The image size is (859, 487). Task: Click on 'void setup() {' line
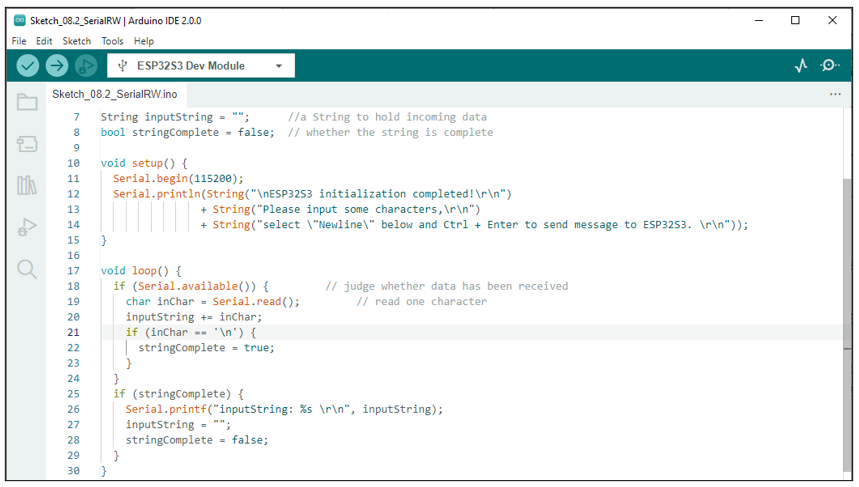coord(144,163)
